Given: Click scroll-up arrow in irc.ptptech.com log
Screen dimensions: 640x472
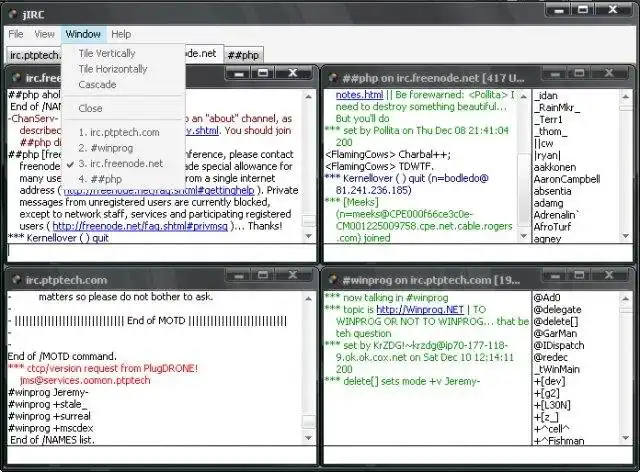Looking at the screenshot, I should click(x=309, y=298).
